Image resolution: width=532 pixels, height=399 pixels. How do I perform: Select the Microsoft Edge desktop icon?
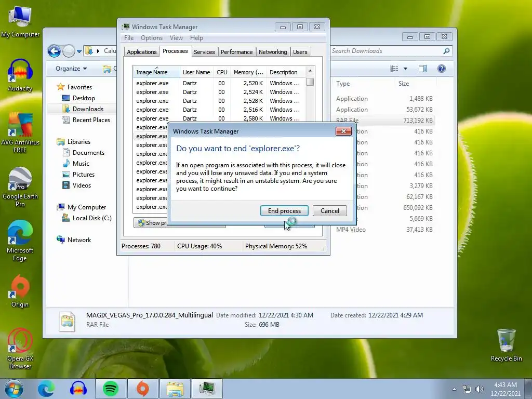tap(20, 241)
